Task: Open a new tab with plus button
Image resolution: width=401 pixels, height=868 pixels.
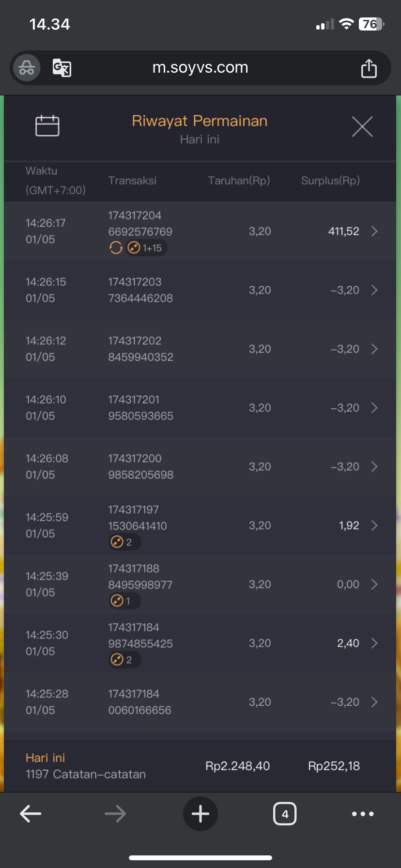Action: click(200, 814)
